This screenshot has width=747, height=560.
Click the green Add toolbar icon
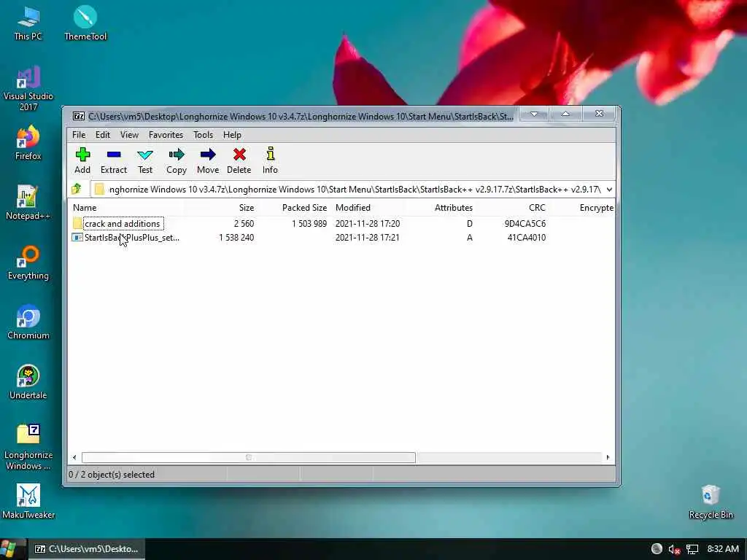pos(82,155)
